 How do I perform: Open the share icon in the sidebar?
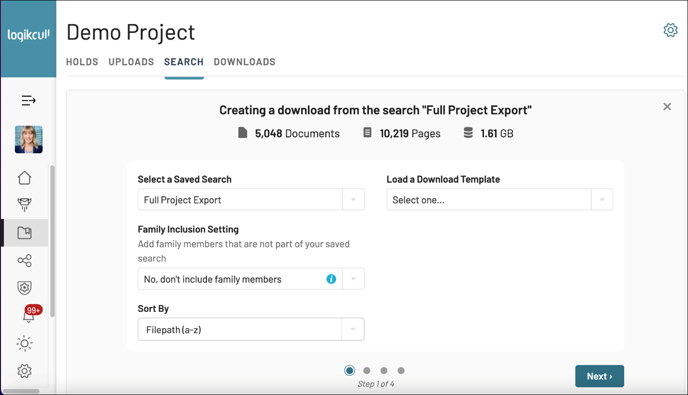click(25, 260)
